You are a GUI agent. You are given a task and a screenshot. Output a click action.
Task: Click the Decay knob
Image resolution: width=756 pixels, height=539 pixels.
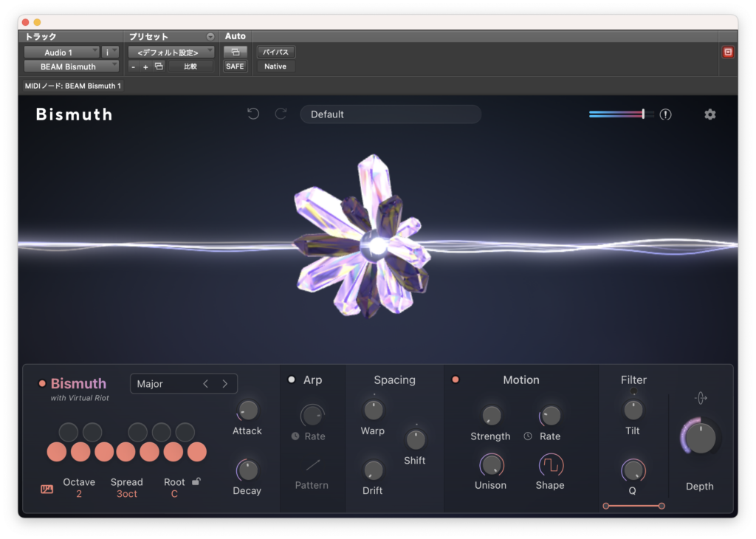tap(247, 470)
